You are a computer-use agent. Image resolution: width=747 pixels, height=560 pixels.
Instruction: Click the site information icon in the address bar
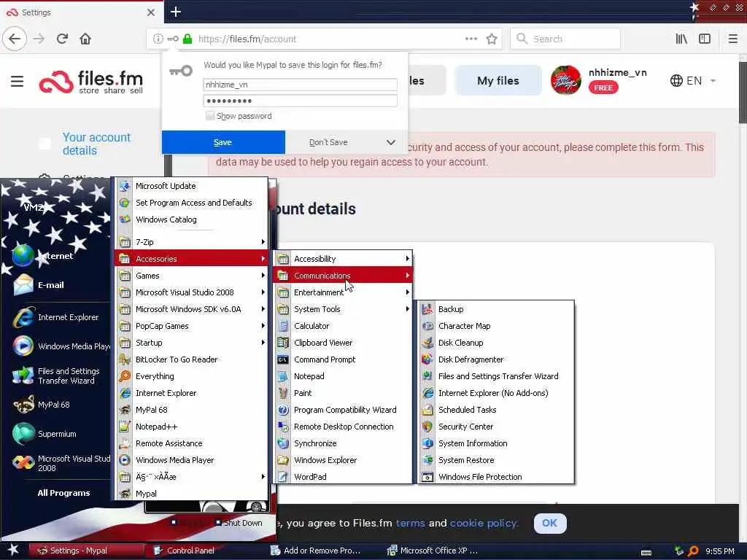click(x=158, y=39)
